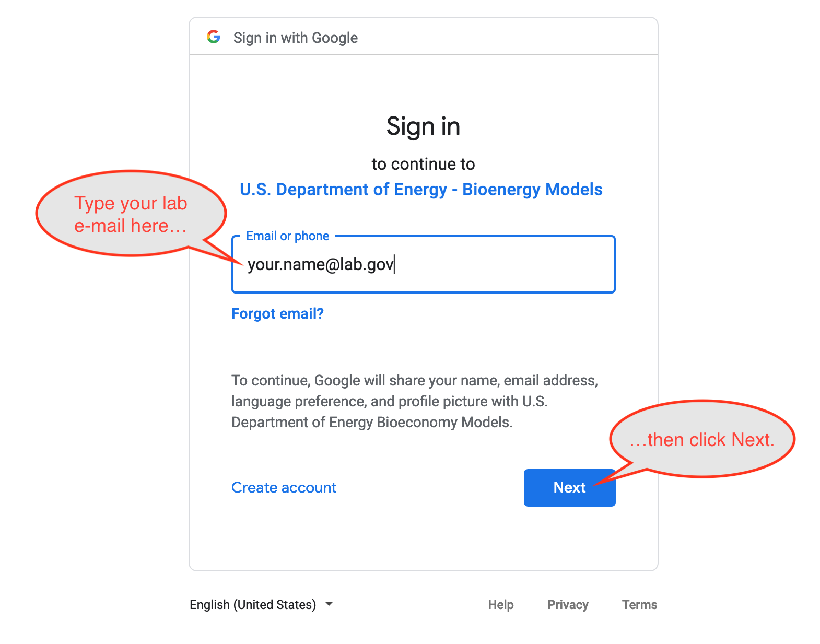This screenshot has height=644, width=820.
Task: Click the "to continue to" subtitle text
Action: [x=423, y=164]
